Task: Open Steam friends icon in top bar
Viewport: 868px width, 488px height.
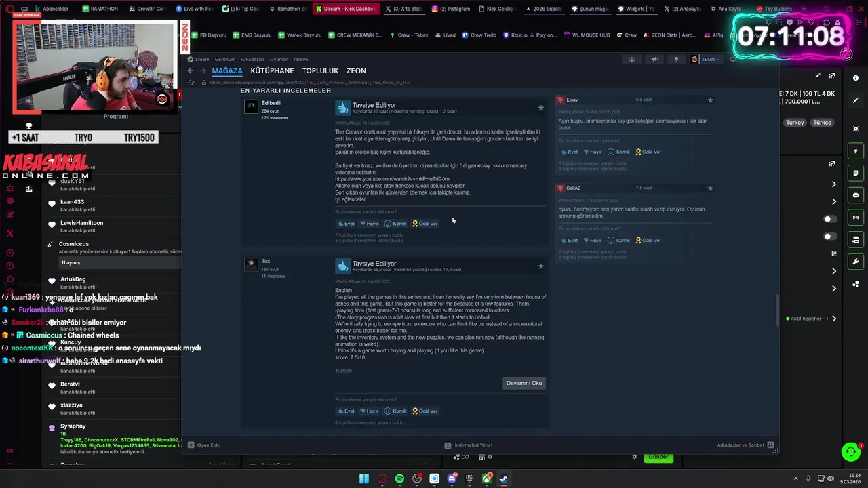Action: [631, 60]
